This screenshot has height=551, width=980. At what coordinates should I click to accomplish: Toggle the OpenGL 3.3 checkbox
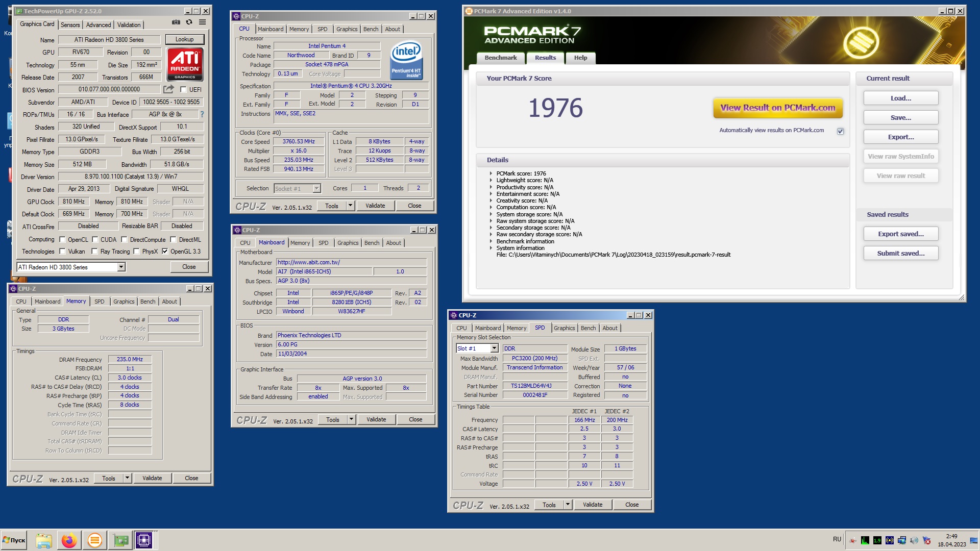pyautogui.click(x=165, y=251)
